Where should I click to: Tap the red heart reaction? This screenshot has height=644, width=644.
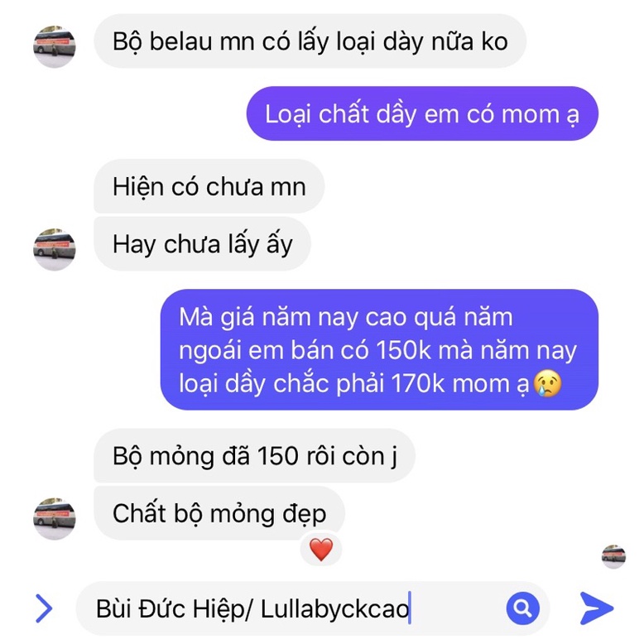[321, 550]
